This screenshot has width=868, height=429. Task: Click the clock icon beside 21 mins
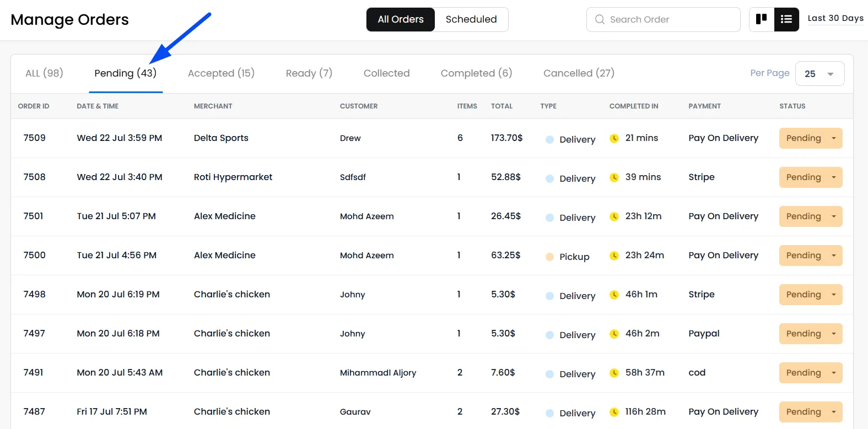(x=614, y=138)
